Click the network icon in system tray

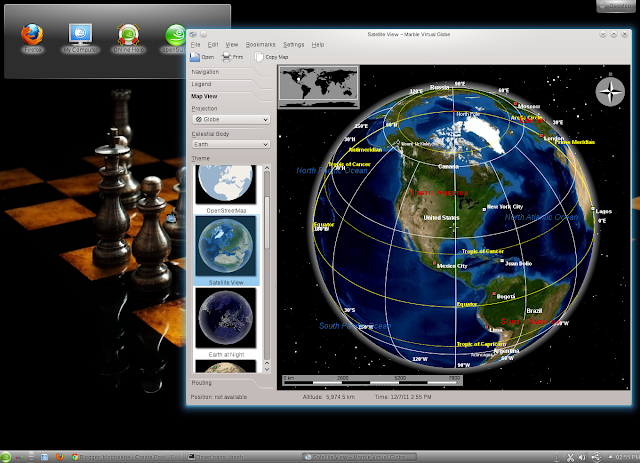[596, 458]
